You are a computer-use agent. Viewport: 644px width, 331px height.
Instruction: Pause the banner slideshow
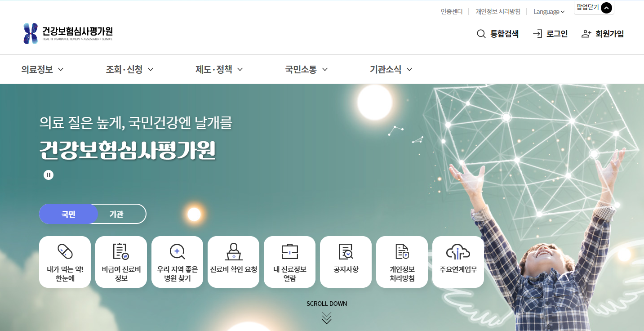point(49,175)
